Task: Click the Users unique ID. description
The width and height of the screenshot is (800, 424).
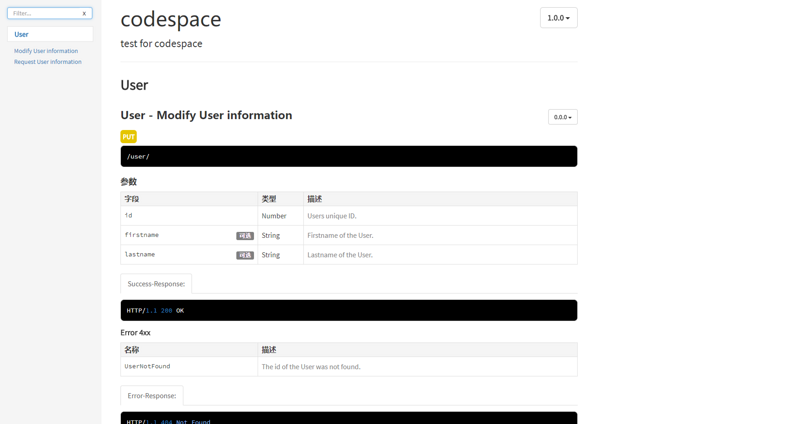Action: point(332,216)
